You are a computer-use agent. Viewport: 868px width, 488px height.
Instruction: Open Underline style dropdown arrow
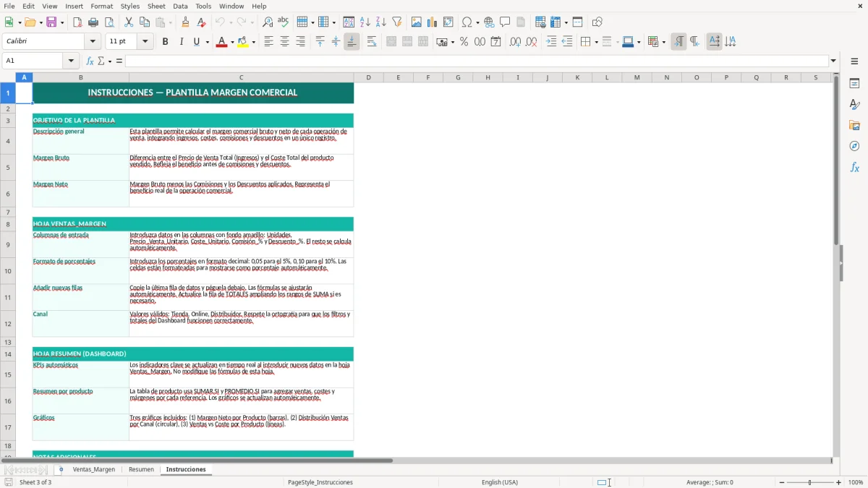(208, 42)
